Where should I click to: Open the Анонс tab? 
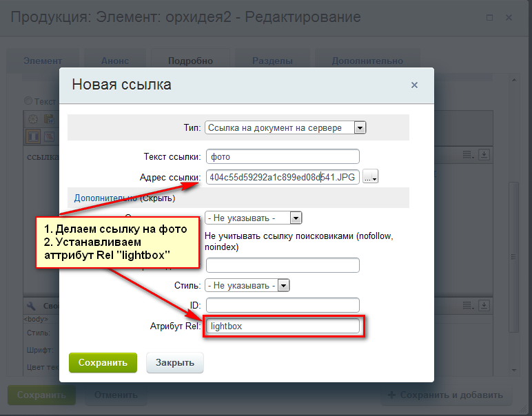[x=114, y=61]
